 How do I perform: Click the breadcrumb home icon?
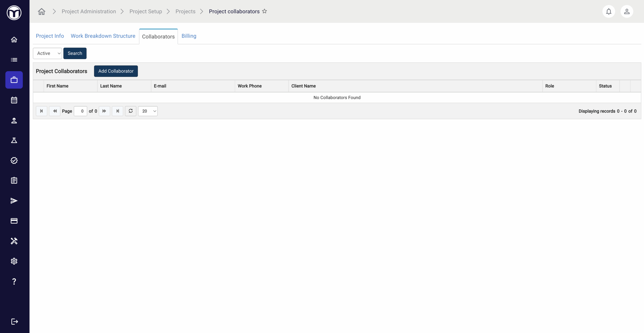click(x=42, y=12)
